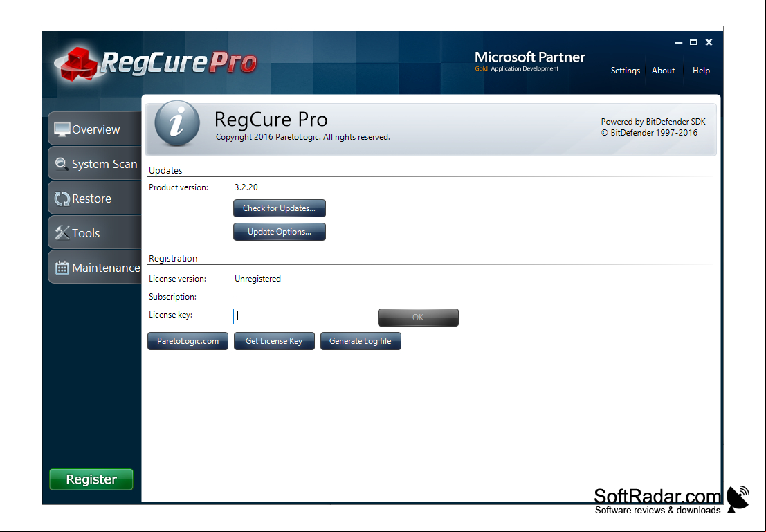
Task: Open the Tools tab label
Action: tap(86, 234)
